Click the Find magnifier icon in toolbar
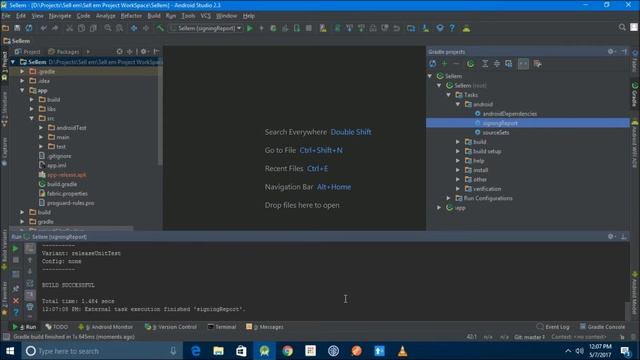The width and height of the screenshot is (640, 360). point(108,28)
